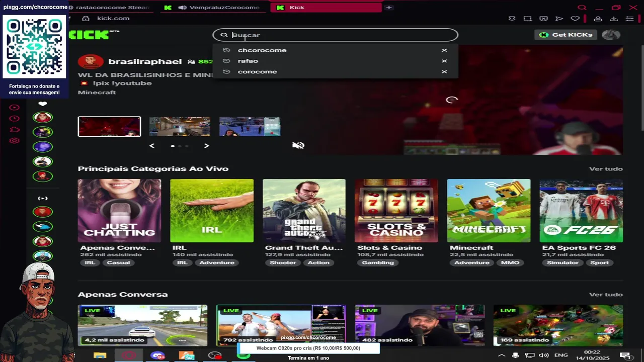Open the browser downloads icon
The height and width of the screenshot is (362, 644).
[x=614, y=19]
